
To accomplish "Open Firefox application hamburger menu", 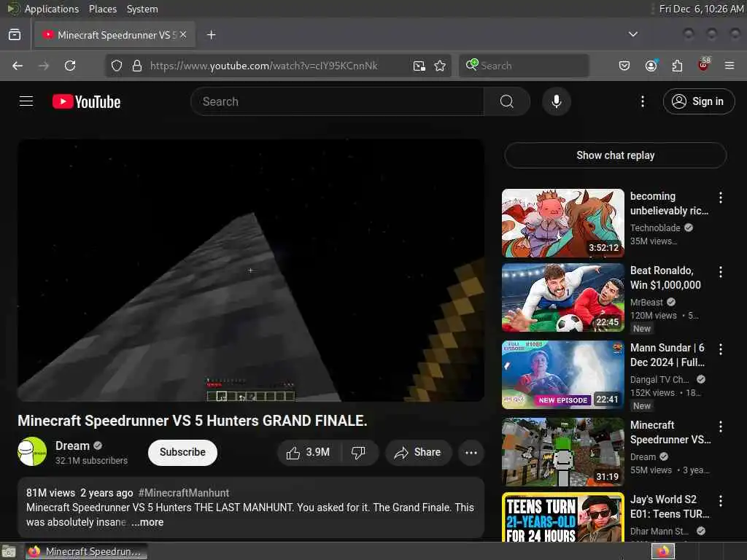I will pos(729,66).
